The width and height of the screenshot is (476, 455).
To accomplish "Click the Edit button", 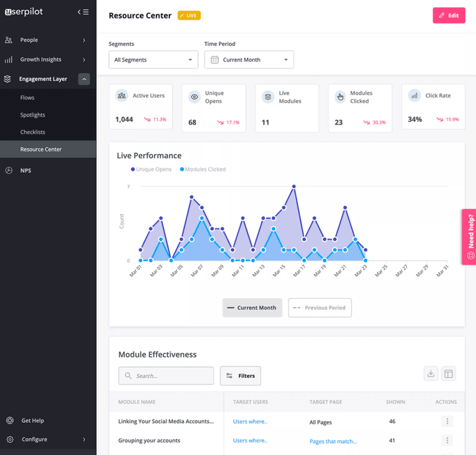I will (x=449, y=15).
